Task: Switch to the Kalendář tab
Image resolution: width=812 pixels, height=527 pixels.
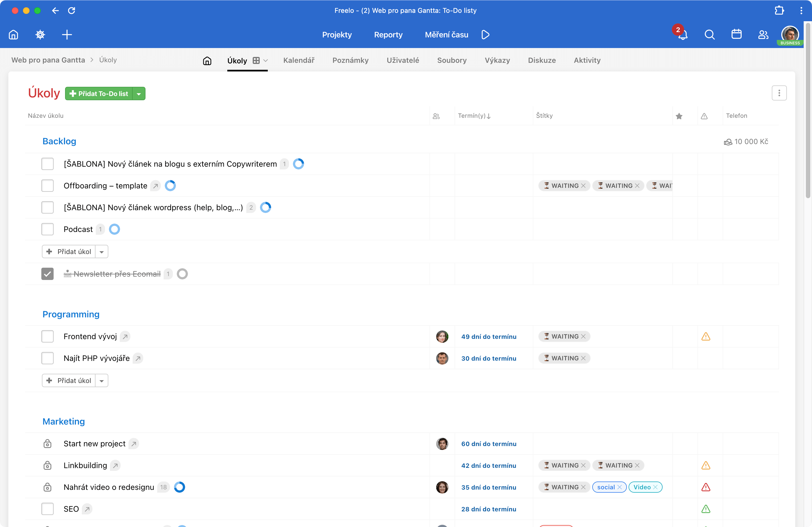Action: [298, 60]
